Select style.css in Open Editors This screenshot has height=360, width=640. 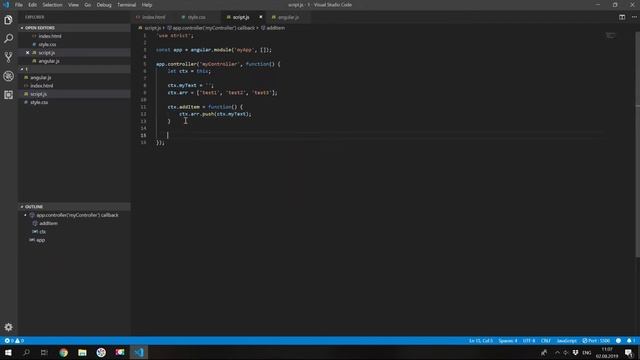[x=47, y=44]
